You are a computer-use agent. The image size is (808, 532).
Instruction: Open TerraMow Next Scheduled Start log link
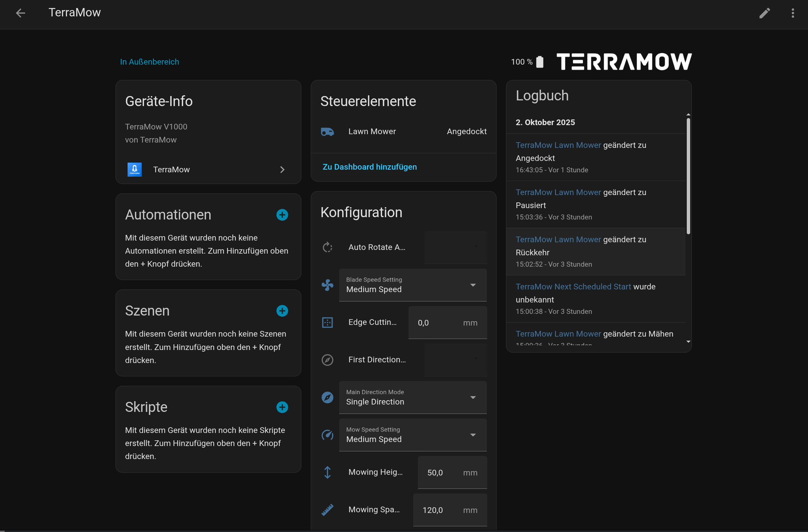click(x=573, y=287)
